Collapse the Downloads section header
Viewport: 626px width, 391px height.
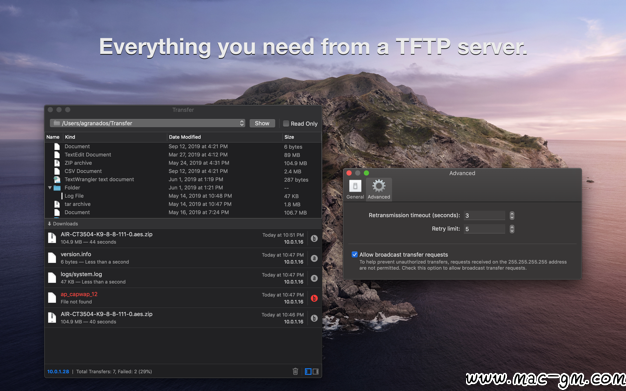click(63, 224)
